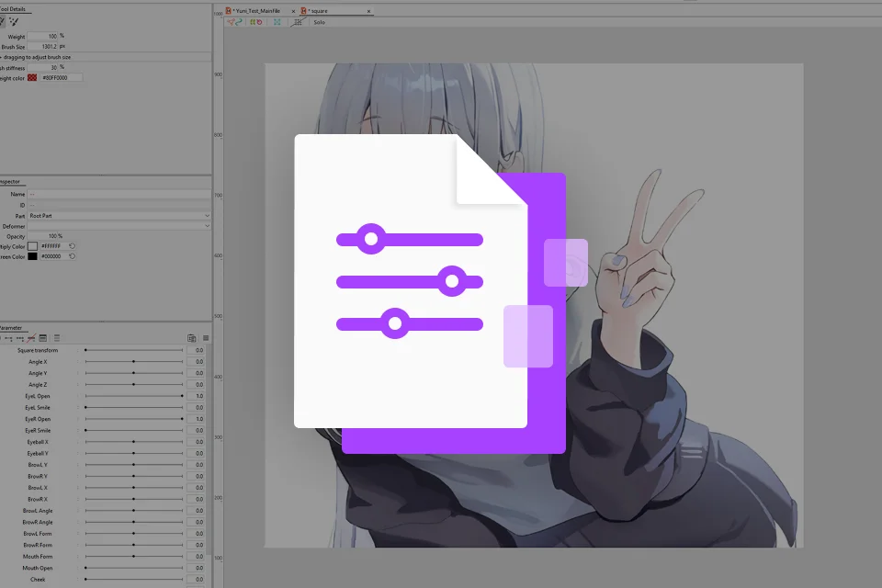Click the parameter list vertical scrollbar
Image resolution: width=882 pixels, height=588 pixels.
[x=209, y=450]
